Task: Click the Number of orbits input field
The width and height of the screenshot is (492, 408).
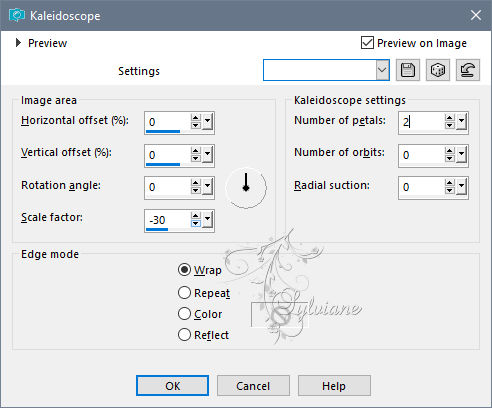Action: click(x=421, y=155)
